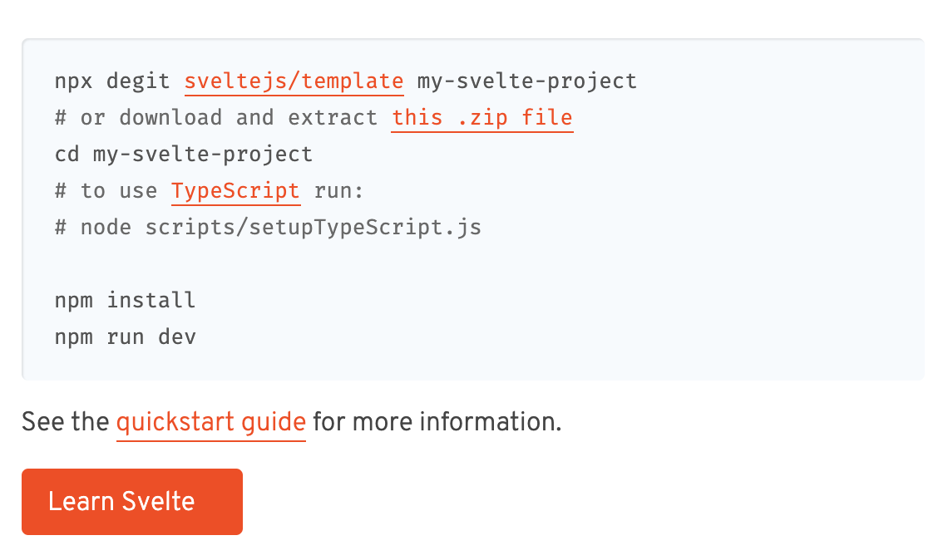Click the Learn Svelte button
The width and height of the screenshot is (948, 560).
(x=131, y=501)
